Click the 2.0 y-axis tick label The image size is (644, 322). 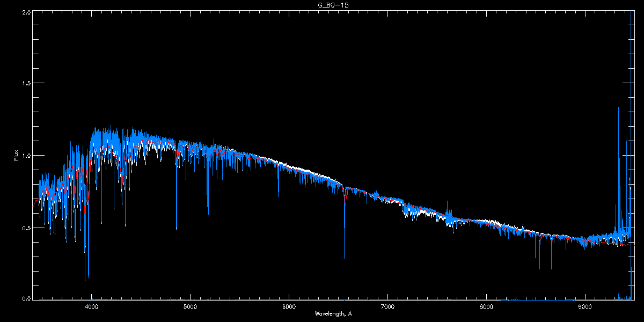point(25,12)
